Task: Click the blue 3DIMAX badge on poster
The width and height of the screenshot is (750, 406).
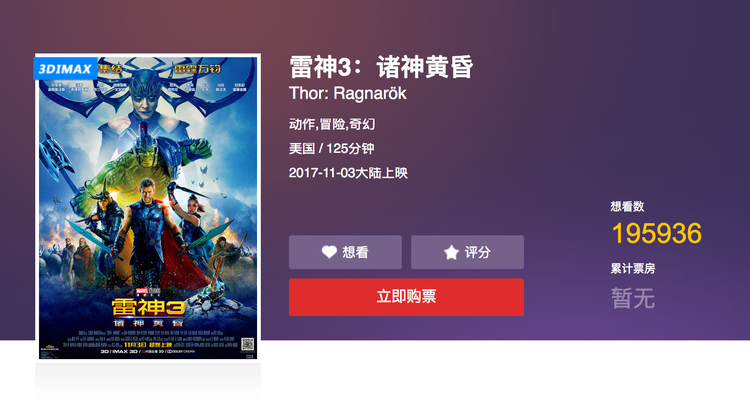Action: pos(66,68)
